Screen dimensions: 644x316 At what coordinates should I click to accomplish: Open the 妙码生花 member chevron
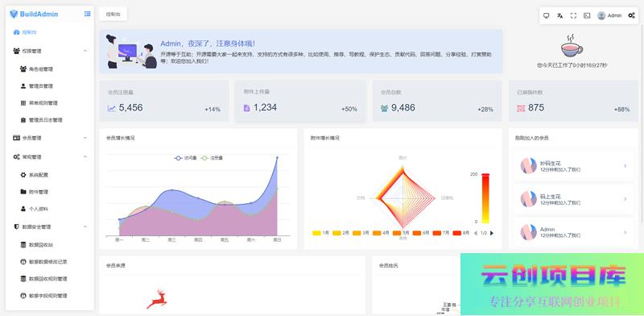[x=625, y=166]
